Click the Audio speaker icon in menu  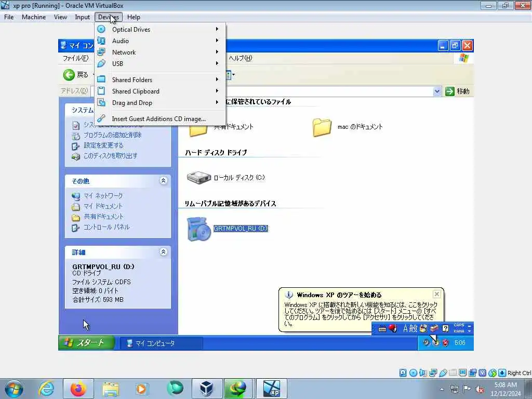tap(101, 41)
